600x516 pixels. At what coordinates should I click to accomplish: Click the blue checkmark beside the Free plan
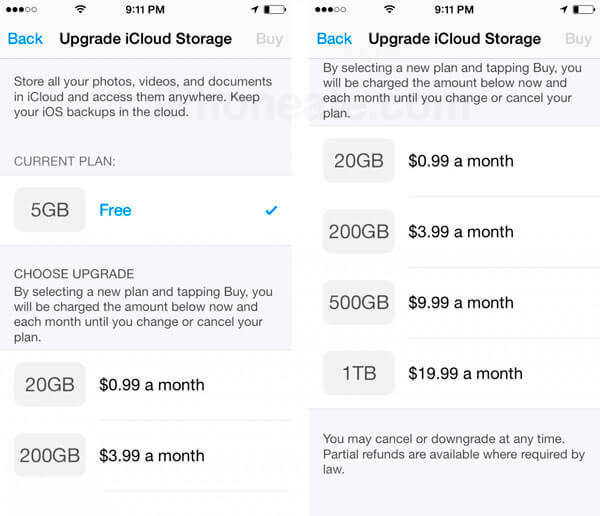pos(271,211)
